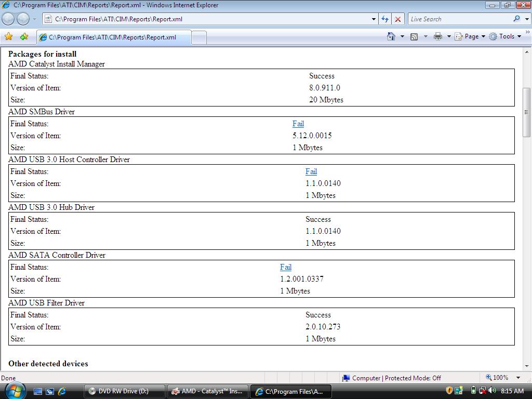Print the report using the printer icon
Image resolution: width=532 pixels, height=399 pixels.
pos(437,36)
